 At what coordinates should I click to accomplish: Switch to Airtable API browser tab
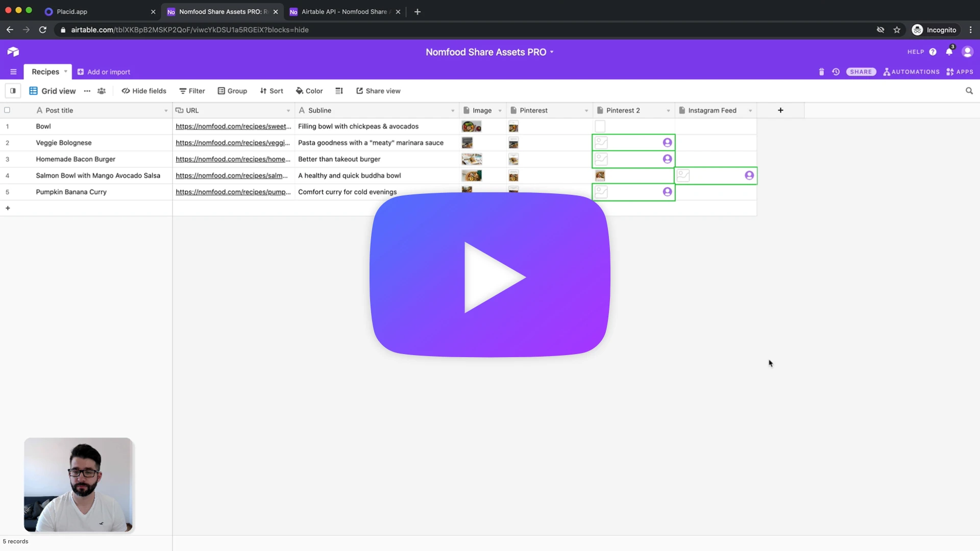tap(345, 12)
